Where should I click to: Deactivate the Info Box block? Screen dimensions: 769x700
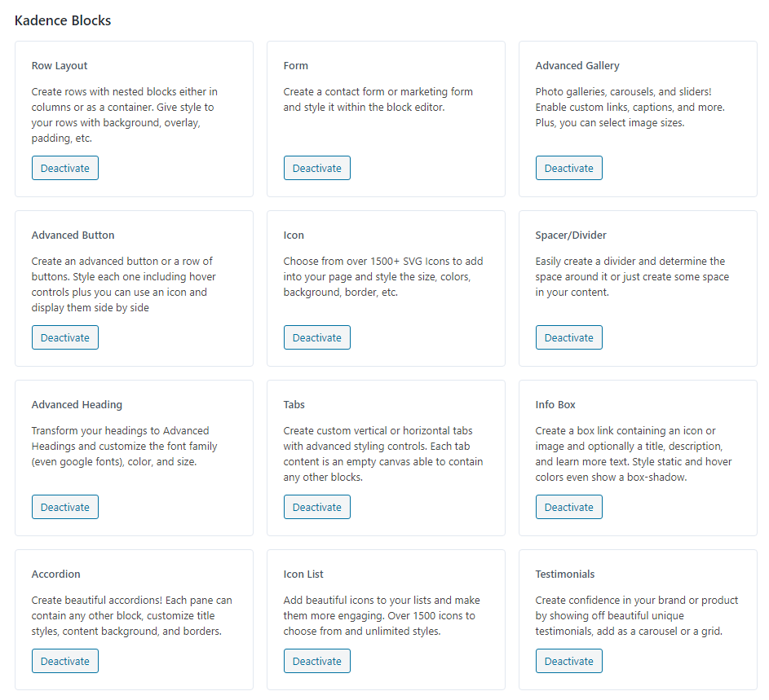[569, 508]
